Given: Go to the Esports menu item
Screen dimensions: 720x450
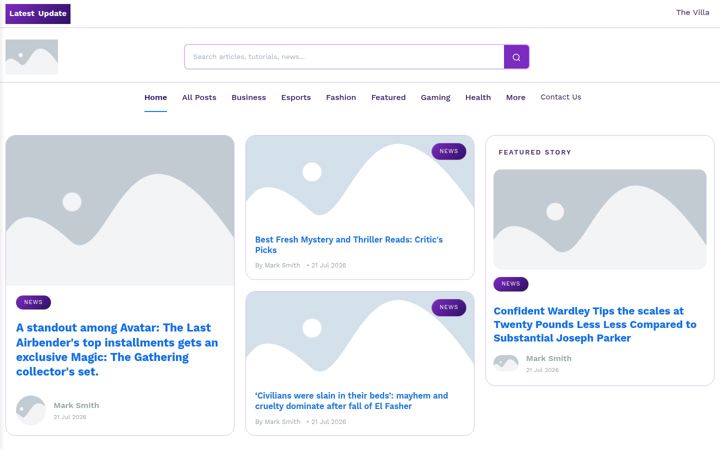Looking at the screenshot, I should [x=296, y=97].
